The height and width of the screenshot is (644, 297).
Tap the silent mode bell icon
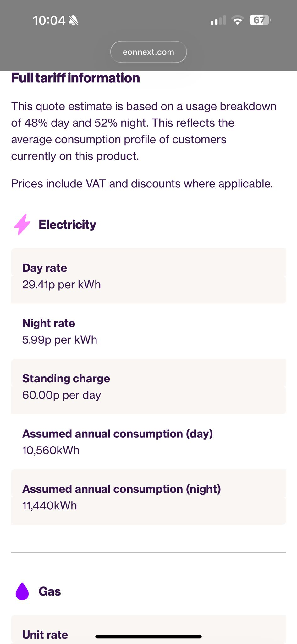coord(74,20)
